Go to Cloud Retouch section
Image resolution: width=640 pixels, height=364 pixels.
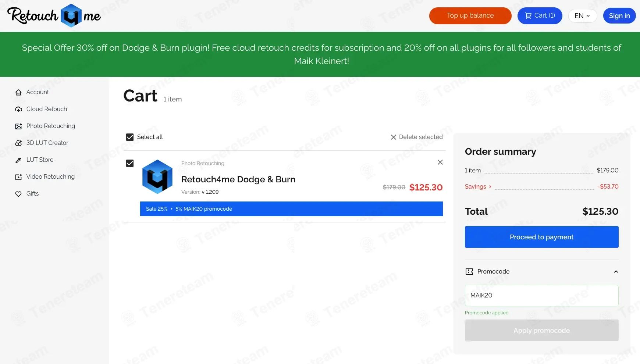pos(47,109)
